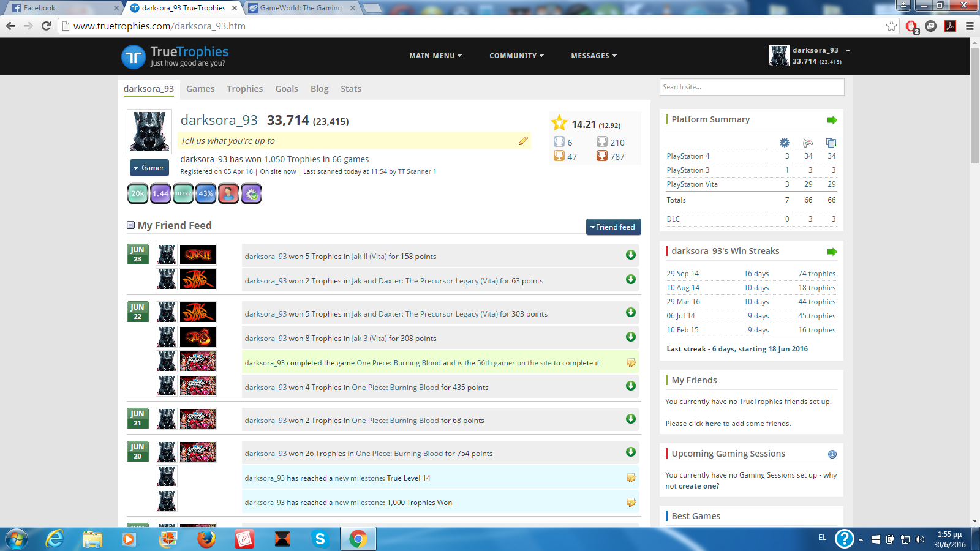Open Chrome hamburger menu
Image resolution: width=980 pixels, height=551 pixels.
click(x=970, y=26)
